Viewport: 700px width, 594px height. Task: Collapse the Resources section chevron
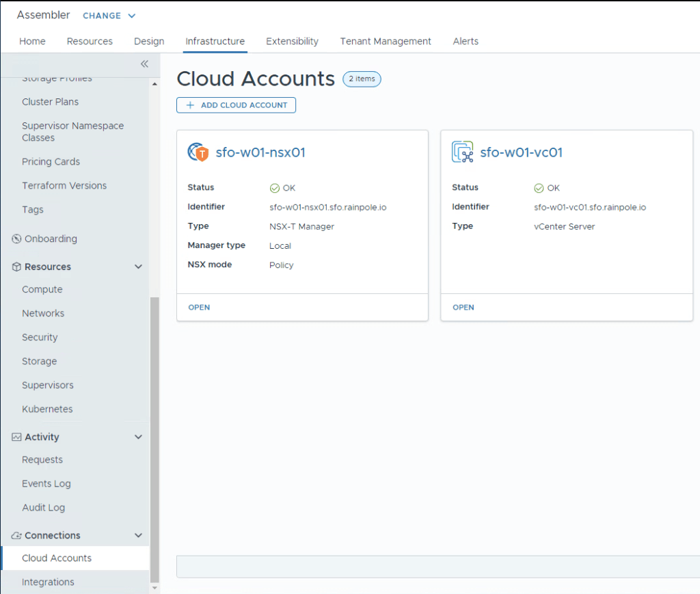tap(138, 267)
